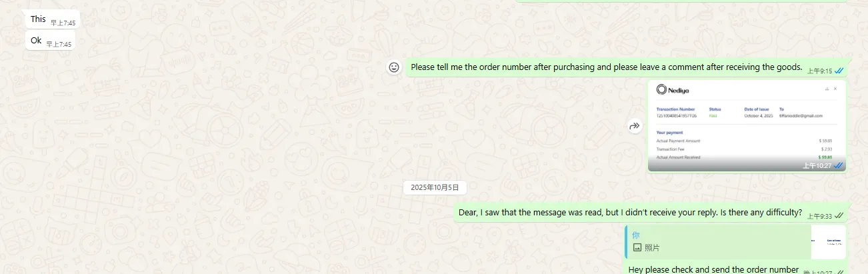Screen dimensions: 868x274
Task: Click the Transaction Number in the receipt
Action: [x=676, y=115]
